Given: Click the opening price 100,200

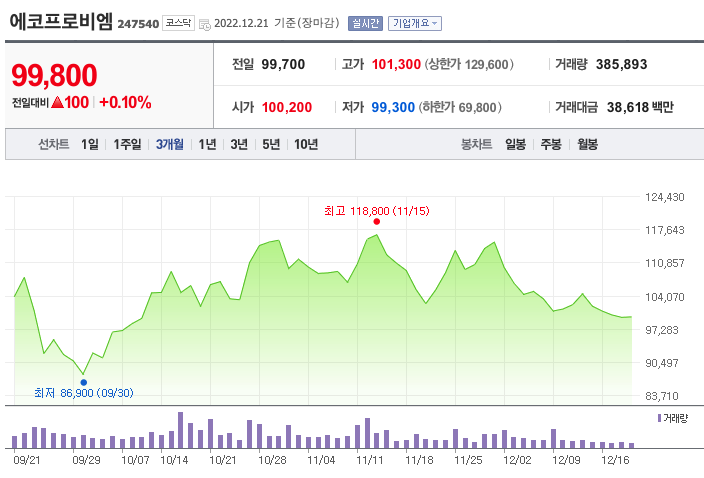Looking at the screenshot, I should point(287,107).
